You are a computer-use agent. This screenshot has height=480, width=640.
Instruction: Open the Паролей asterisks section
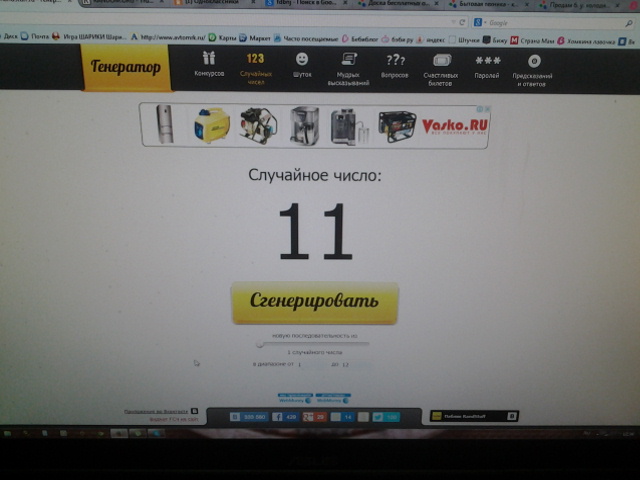coord(487,68)
